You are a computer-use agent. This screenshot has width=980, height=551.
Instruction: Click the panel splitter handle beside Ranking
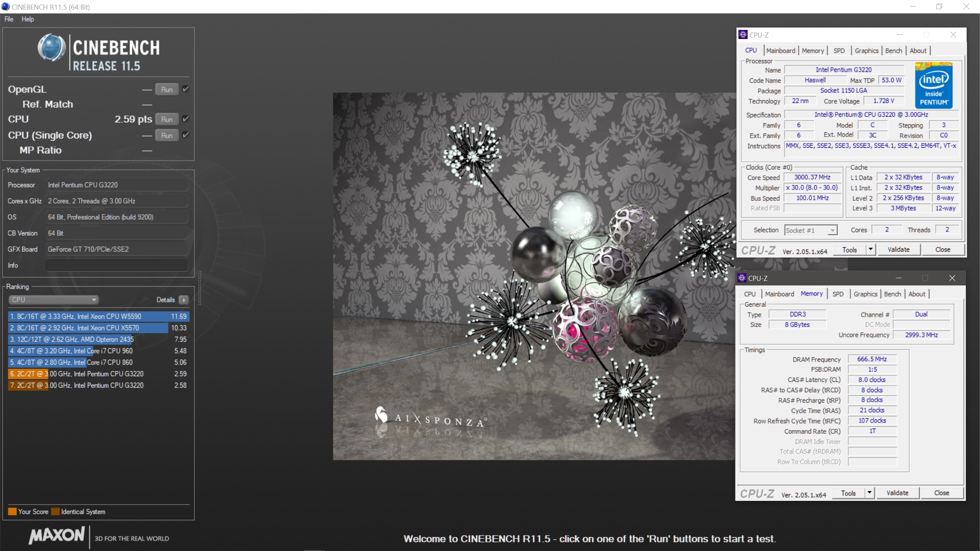click(199, 288)
